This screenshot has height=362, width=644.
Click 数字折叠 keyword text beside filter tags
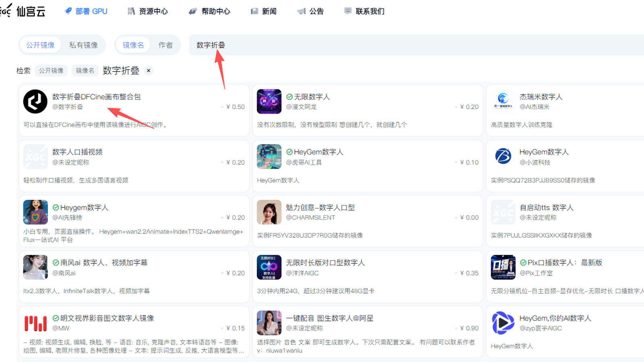tap(121, 70)
